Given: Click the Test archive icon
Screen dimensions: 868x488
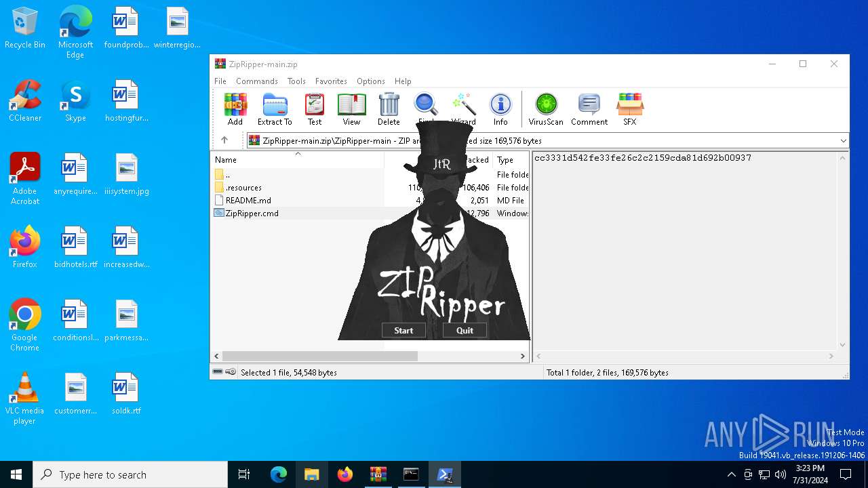Looking at the screenshot, I should pyautogui.click(x=315, y=109).
